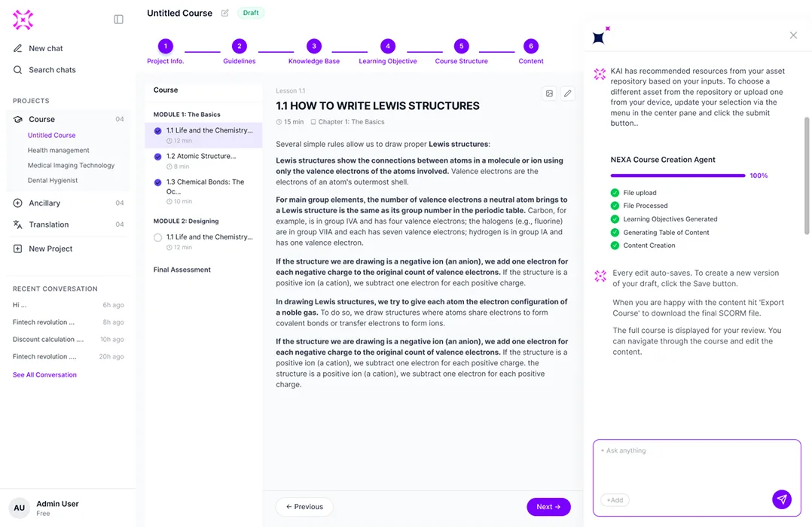Viewport: 812px width, 528px height.
Task: Send the message with paper plane icon
Action: click(782, 499)
